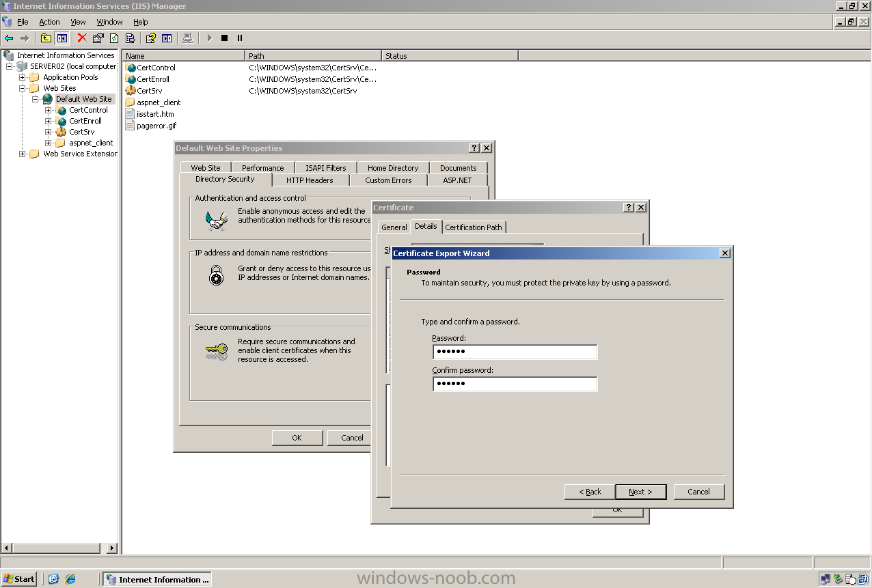Click Back in Certificate Export Wizard
Viewport: 872px width, 588px height.
590,492
